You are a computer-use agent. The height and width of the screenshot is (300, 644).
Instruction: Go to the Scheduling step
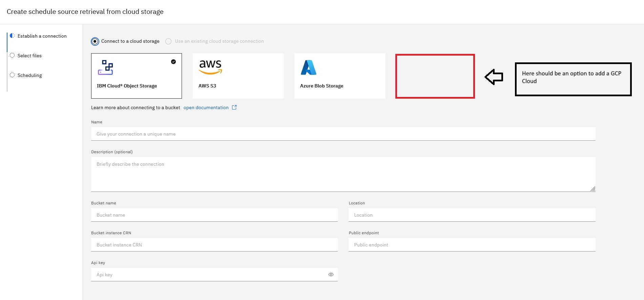click(30, 75)
